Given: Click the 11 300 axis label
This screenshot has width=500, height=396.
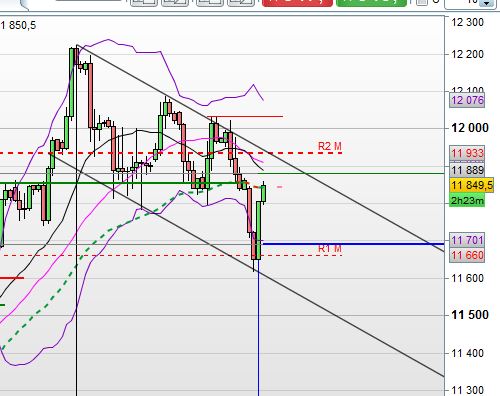Looking at the screenshot, I should pos(467,390).
